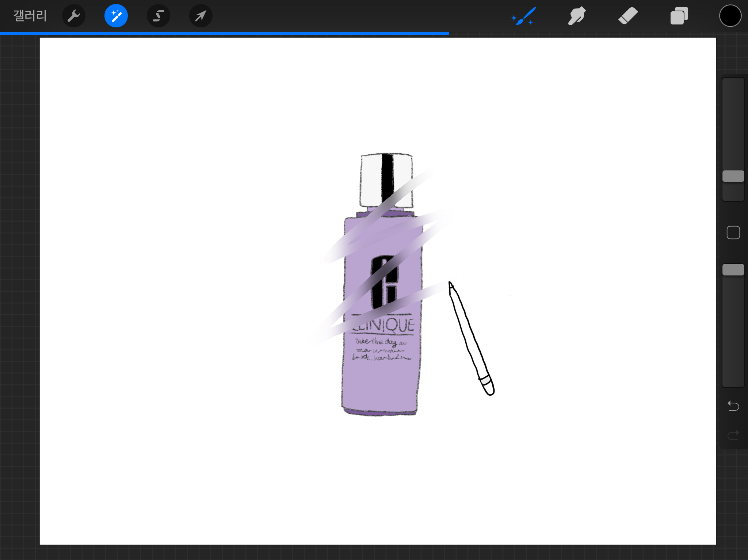Undo the last action

(733, 406)
